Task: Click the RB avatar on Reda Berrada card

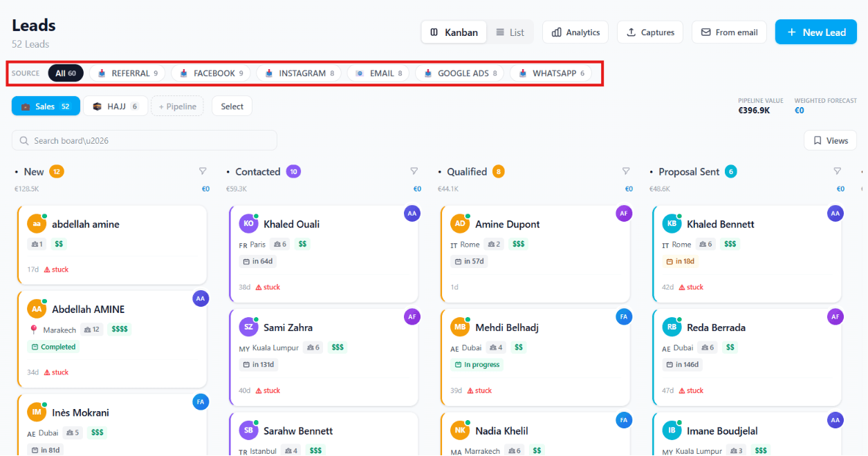Action: click(x=672, y=327)
